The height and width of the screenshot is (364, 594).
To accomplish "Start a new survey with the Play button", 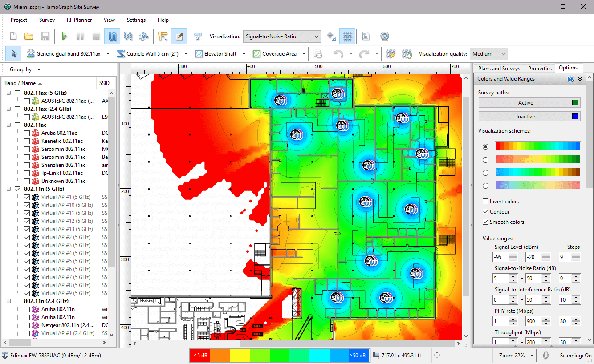I will (x=64, y=36).
